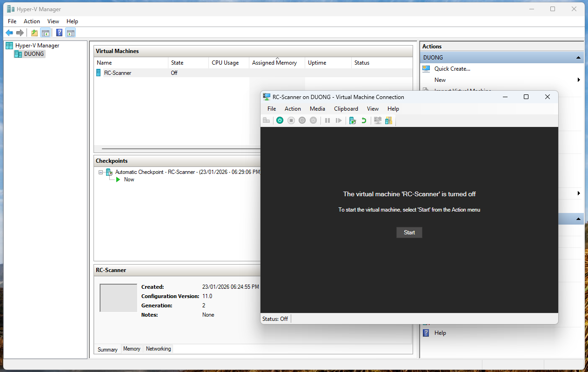Open the Clipboard menu in VM Connection window

point(346,109)
